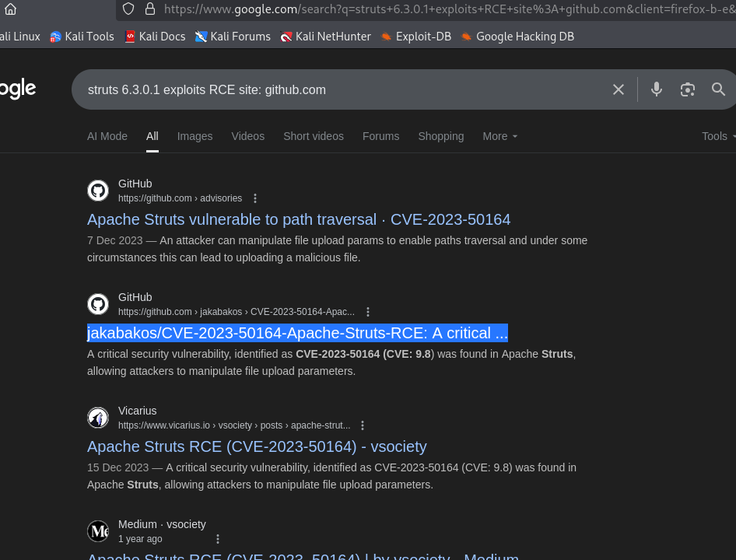This screenshot has width=736, height=560.
Task: Switch to the Shopping tab
Action: tap(441, 136)
